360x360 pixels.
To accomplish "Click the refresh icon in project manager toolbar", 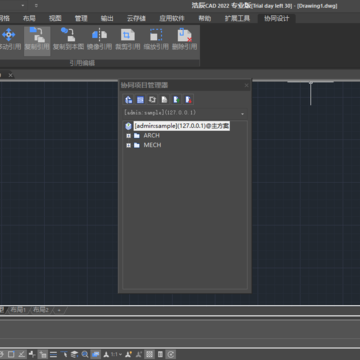I will coord(152,99).
